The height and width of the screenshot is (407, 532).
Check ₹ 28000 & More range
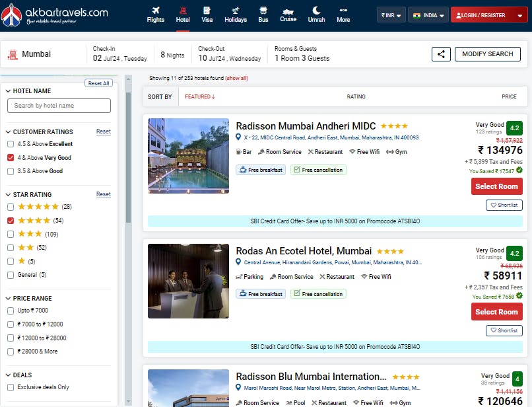pyautogui.click(x=11, y=351)
